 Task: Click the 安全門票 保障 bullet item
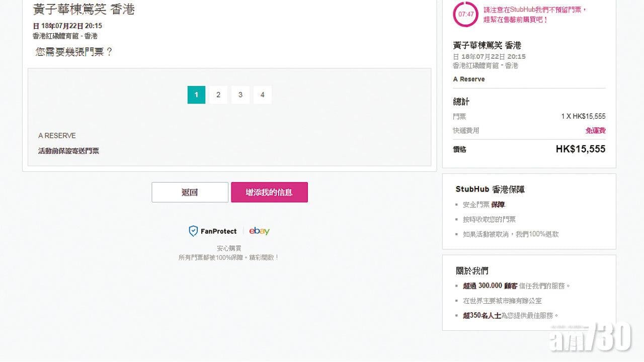[484, 205]
